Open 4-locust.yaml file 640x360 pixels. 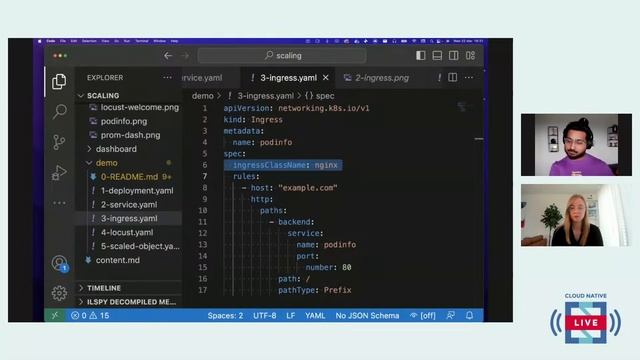pos(127,232)
